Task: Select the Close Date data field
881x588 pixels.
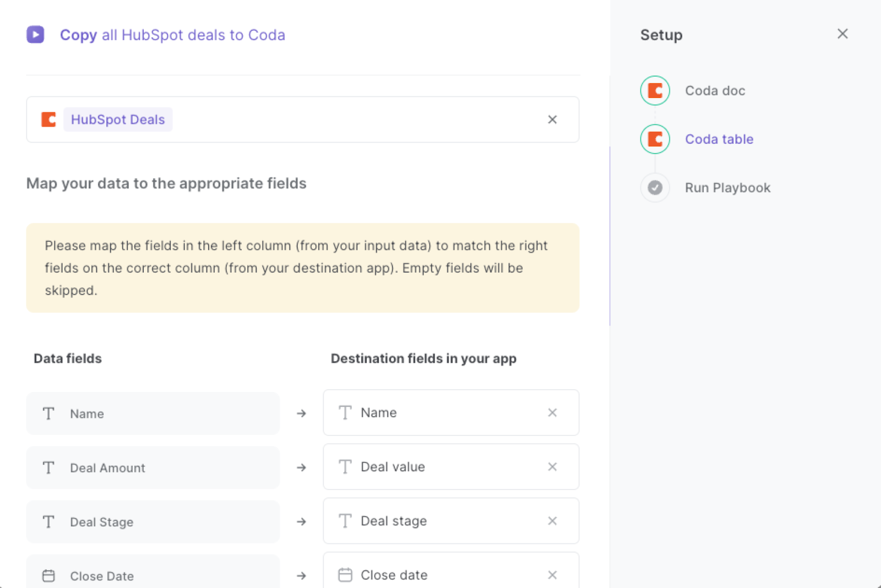Action: pyautogui.click(x=153, y=571)
